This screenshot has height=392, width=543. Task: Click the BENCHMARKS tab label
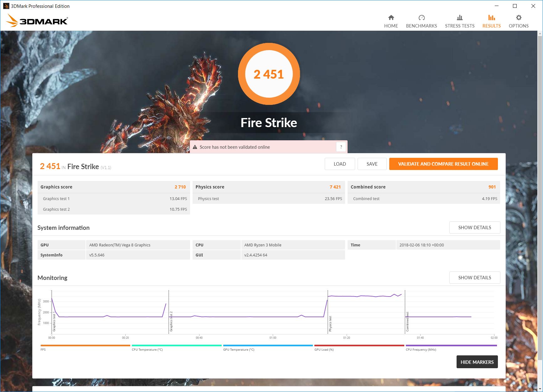[421, 26]
